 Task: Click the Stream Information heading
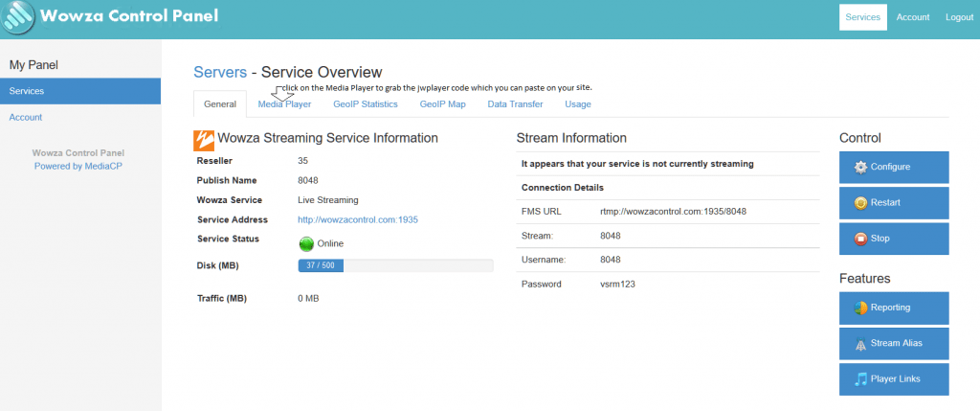click(x=571, y=138)
